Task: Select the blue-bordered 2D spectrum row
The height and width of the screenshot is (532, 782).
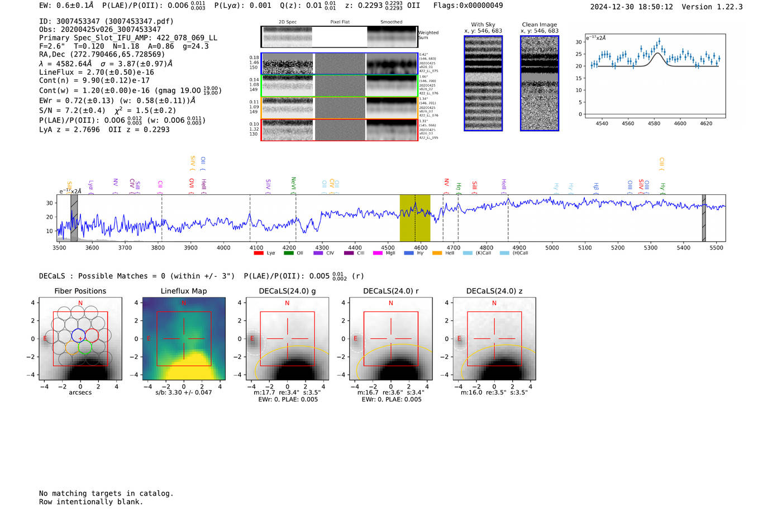Action: tap(340, 64)
